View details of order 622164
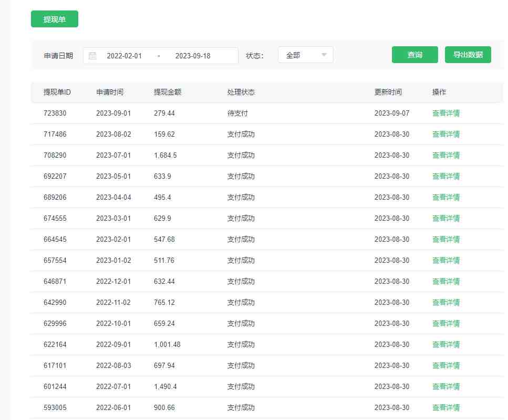This screenshot has width=508, height=420. click(x=446, y=344)
